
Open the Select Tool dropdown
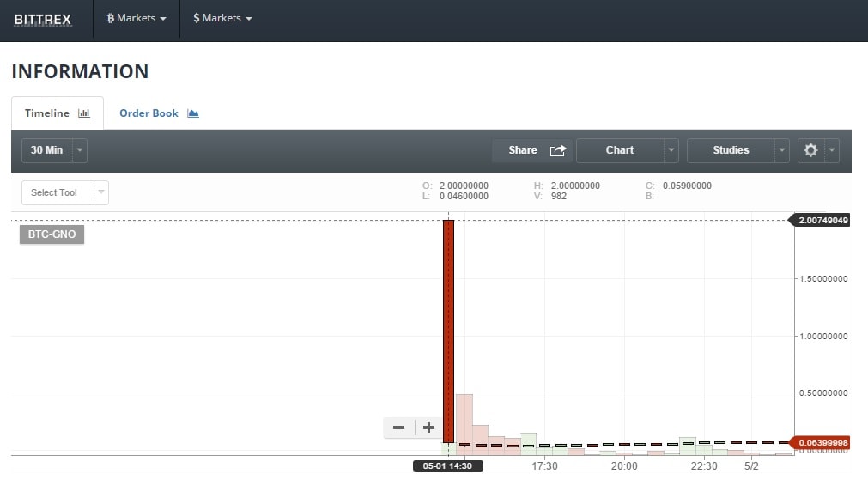click(x=65, y=192)
